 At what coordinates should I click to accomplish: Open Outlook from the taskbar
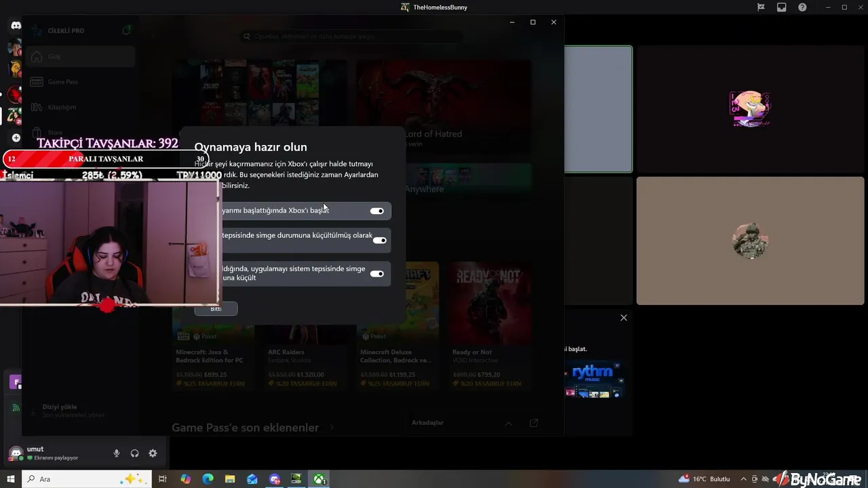[252, 479]
